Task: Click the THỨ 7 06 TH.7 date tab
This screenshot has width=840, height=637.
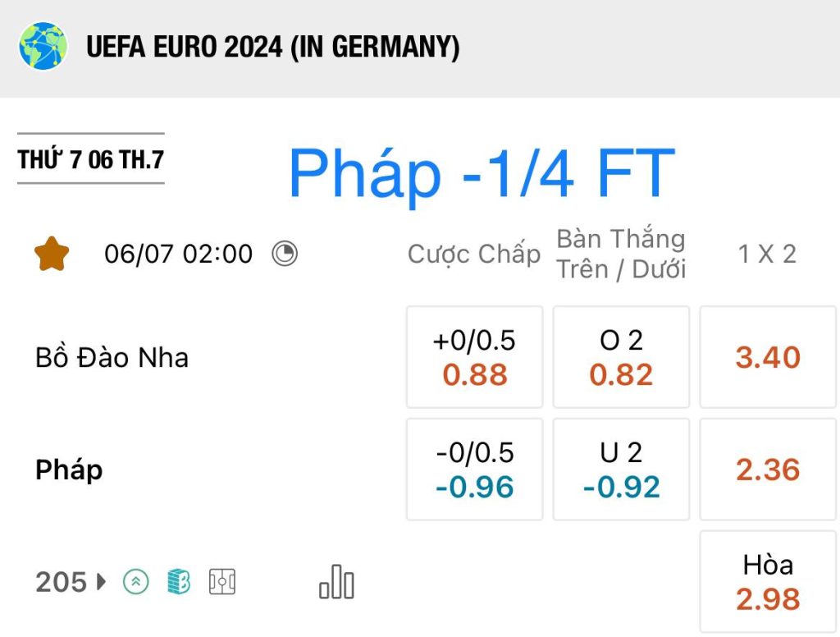Action: pyautogui.click(x=90, y=159)
